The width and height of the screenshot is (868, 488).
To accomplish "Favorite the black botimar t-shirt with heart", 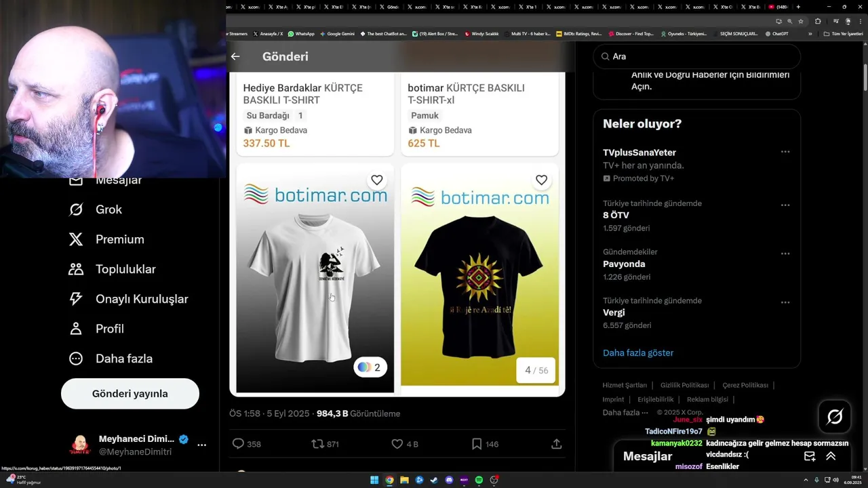I will click(541, 180).
